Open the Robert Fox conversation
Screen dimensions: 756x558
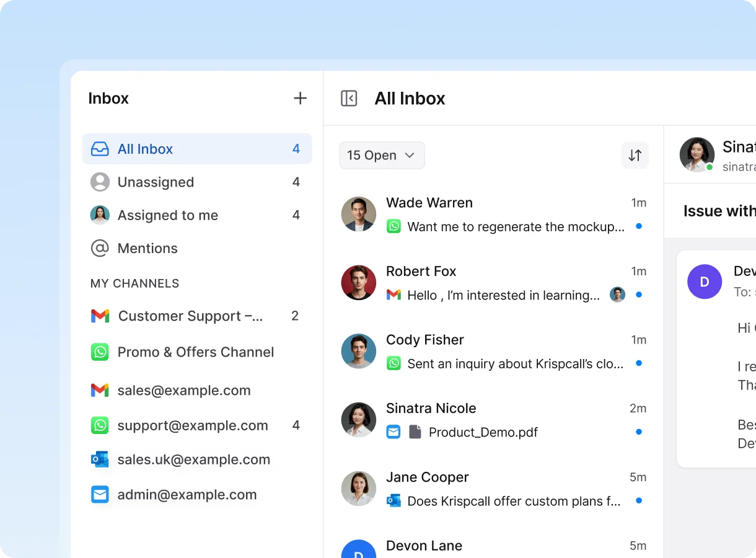[493, 283]
